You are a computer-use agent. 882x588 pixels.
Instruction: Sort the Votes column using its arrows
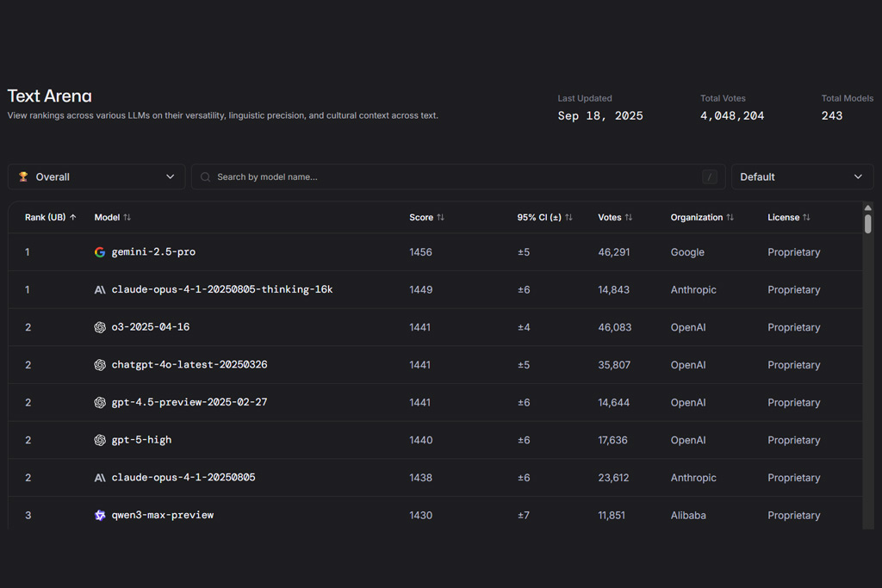coord(628,218)
